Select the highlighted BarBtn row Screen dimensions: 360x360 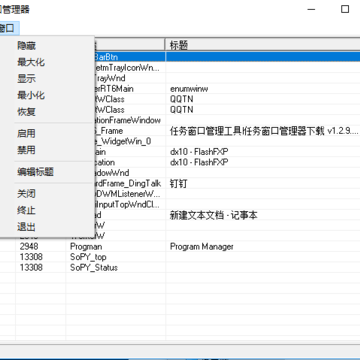pyautogui.click(x=227, y=57)
